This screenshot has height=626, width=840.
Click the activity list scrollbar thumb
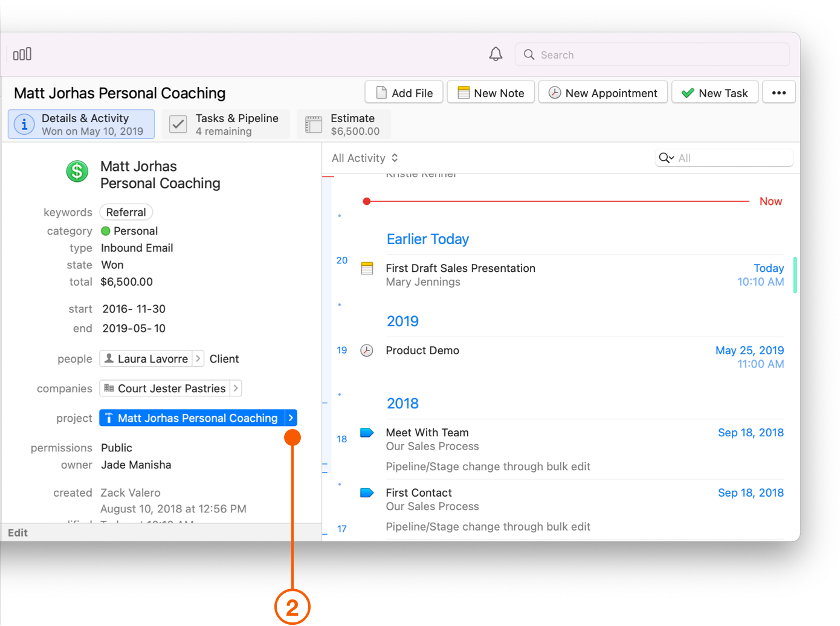(795, 275)
